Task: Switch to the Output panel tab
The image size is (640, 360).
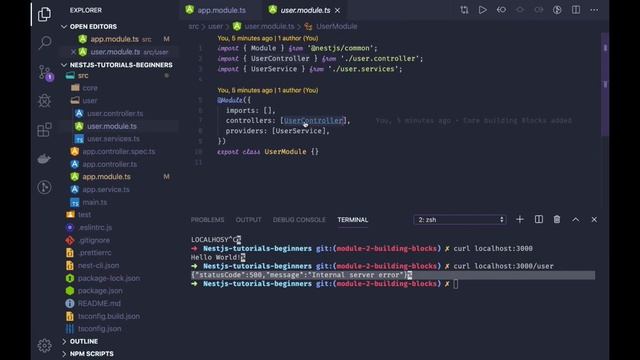Action: (248, 220)
